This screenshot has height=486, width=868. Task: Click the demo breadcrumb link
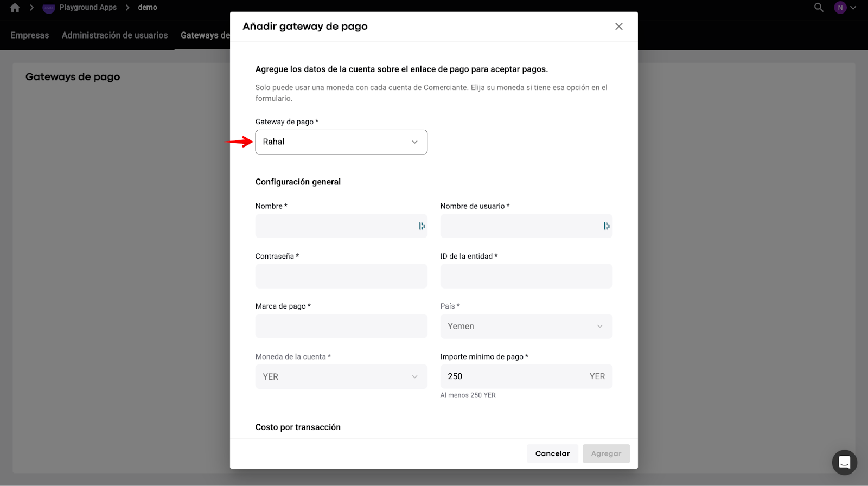click(x=148, y=8)
